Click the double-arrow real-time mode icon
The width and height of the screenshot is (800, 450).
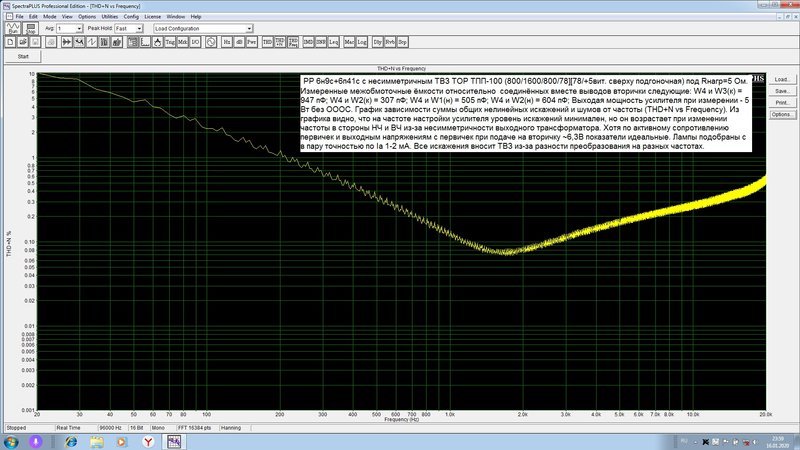coord(66,42)
